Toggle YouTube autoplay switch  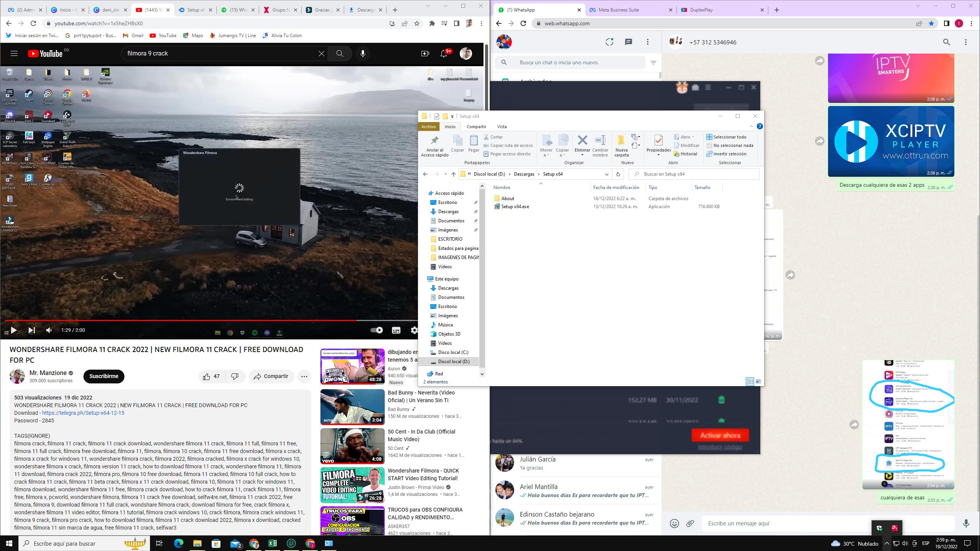click(377, 330)
